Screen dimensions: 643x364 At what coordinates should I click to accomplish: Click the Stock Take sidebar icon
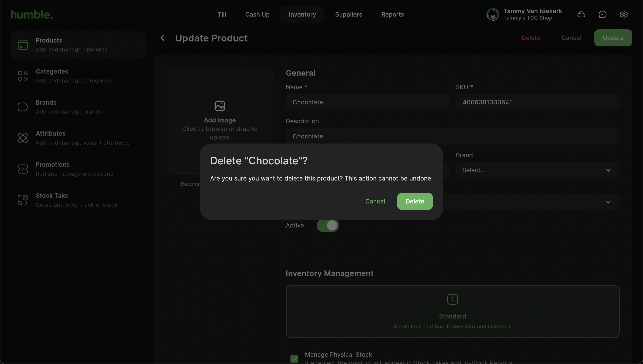23,200
